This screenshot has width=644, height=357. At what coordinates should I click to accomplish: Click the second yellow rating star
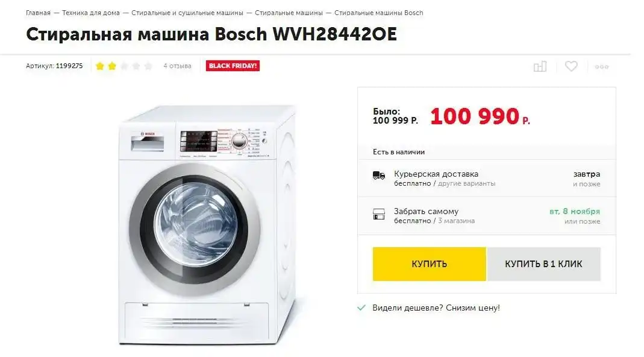pyautogui.click(x=112, y=66)
